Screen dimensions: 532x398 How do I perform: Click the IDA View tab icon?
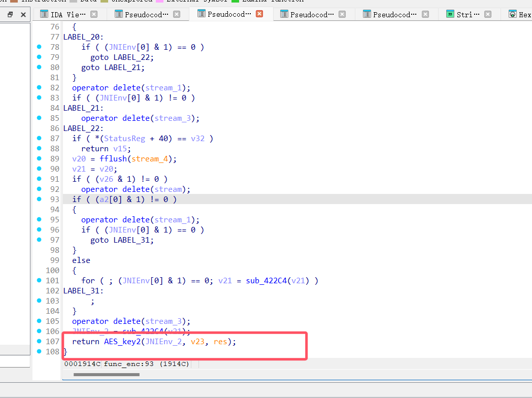44,14
